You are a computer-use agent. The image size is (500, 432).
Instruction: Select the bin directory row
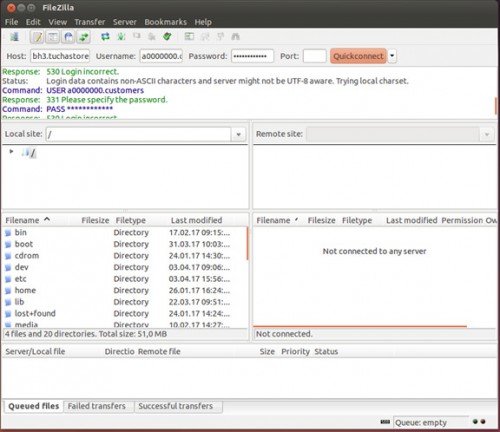click(125, 232)
